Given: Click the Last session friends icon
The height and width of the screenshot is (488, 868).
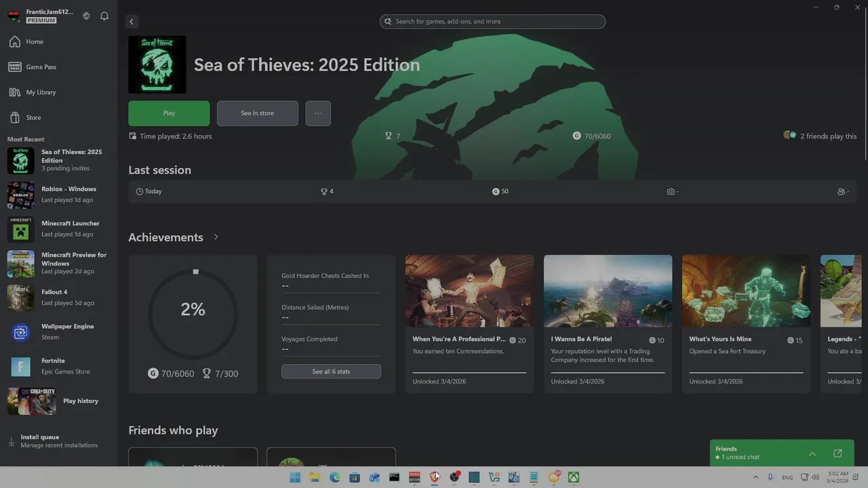Looking at the screenshot, I should click(x=842, y=192).
